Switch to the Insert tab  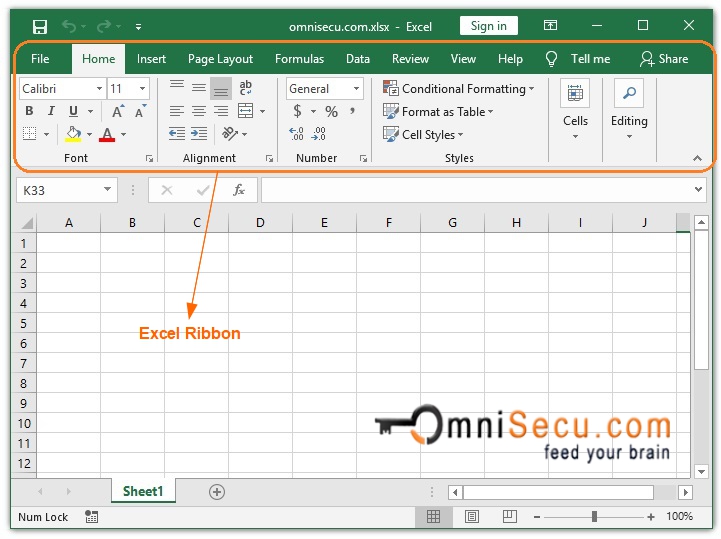point(151,59)
